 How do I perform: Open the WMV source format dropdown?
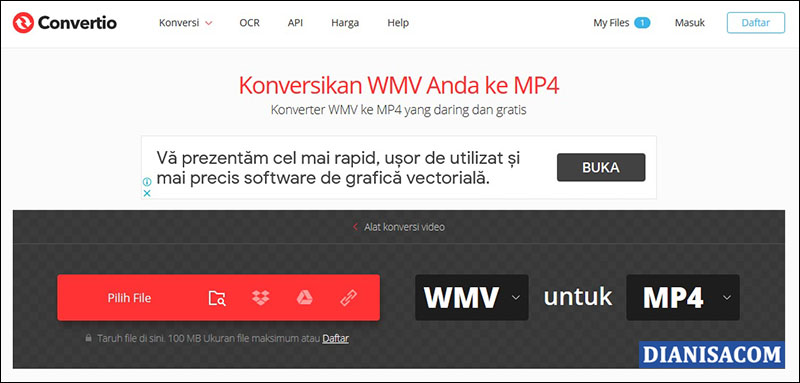coord(471,297)
